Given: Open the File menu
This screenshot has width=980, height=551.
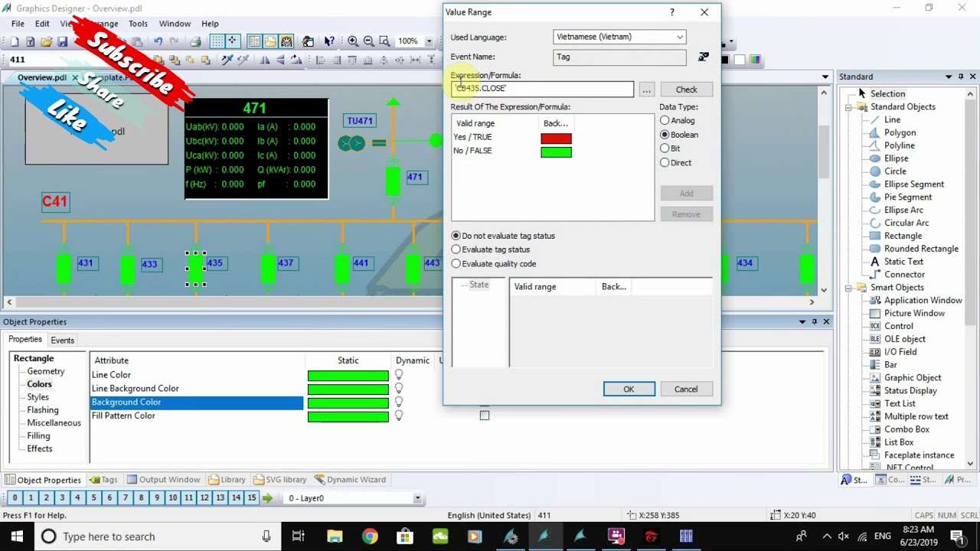Looking at the screenshot, I should point(18,24).
